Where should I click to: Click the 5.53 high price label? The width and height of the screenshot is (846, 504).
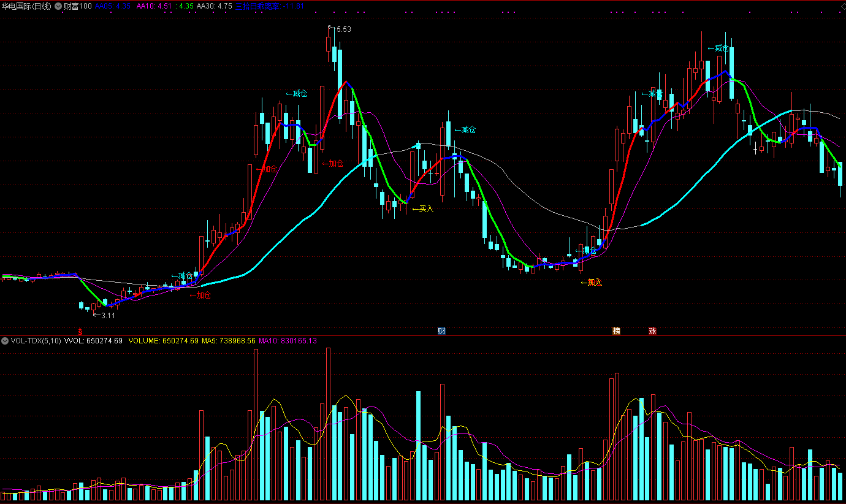[343, 29]
